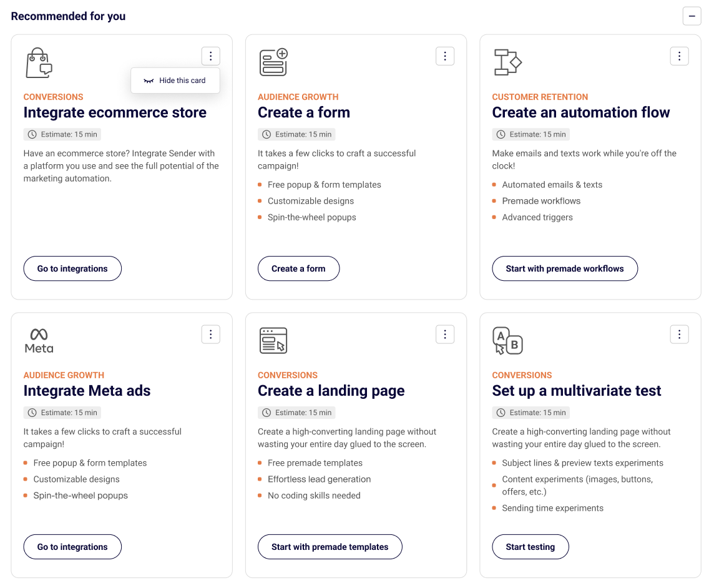This screenshot has width=709, height=588.
Task: Click the Meta logo icon
Action: tap(39, 341)
